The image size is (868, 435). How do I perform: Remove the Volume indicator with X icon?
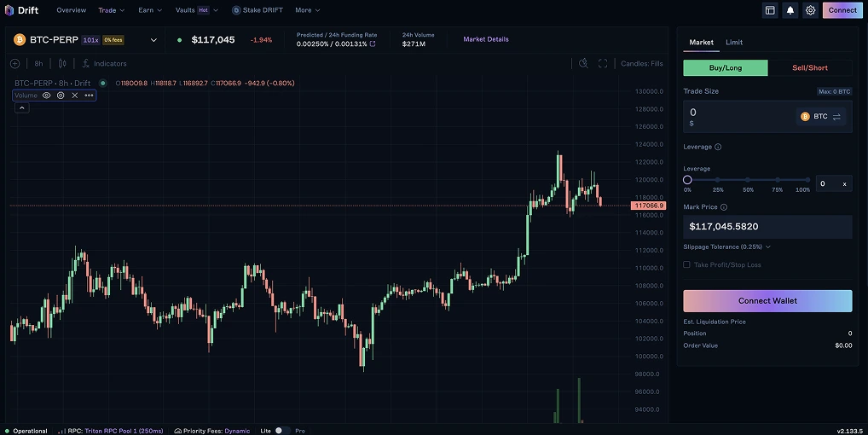75,96
